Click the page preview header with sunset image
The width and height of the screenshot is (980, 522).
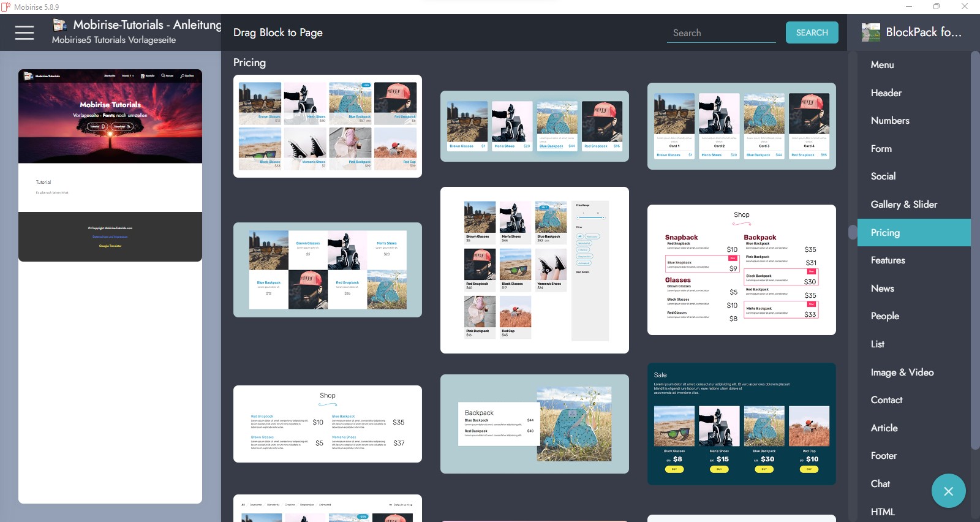pos(110,116)
